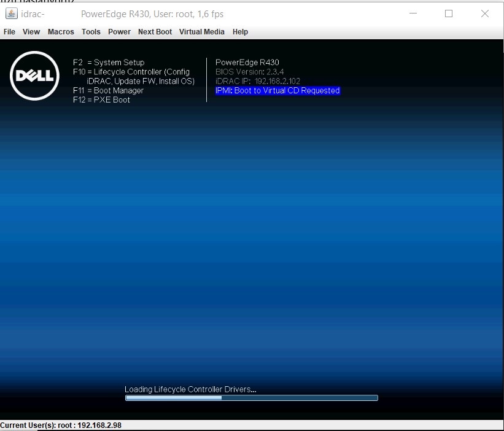Close the iDRAC console window
Screen dimensions: 504x431
(x=485, y=14)
